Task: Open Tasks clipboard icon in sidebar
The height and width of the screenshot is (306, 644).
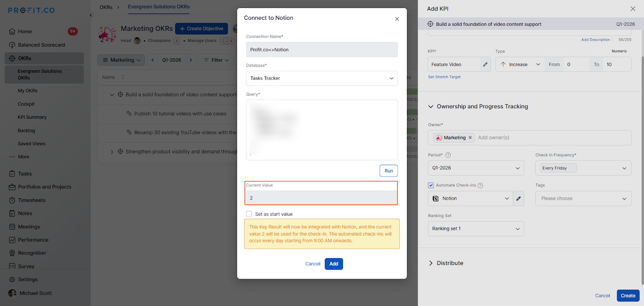Action: tap(12, 174)
